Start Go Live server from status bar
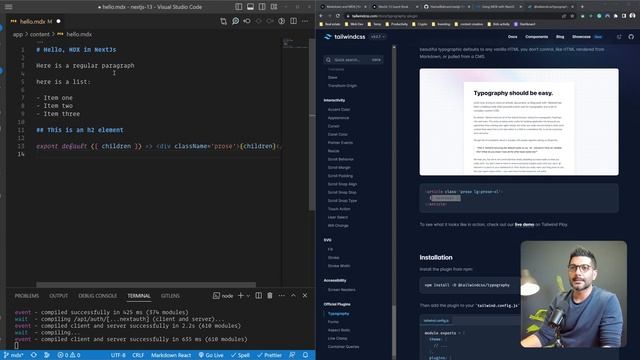This screenshot has width=640, height=360. pos(211,355)
